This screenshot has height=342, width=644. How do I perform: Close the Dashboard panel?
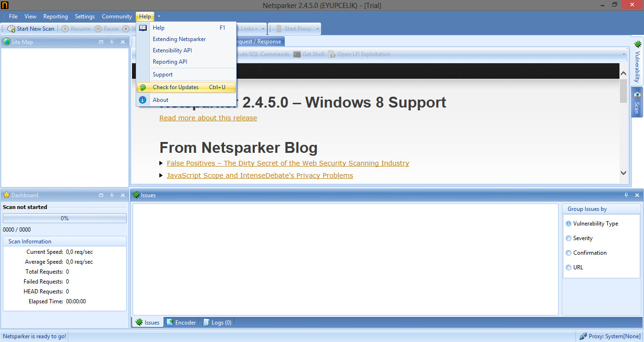tap(123, 195)
